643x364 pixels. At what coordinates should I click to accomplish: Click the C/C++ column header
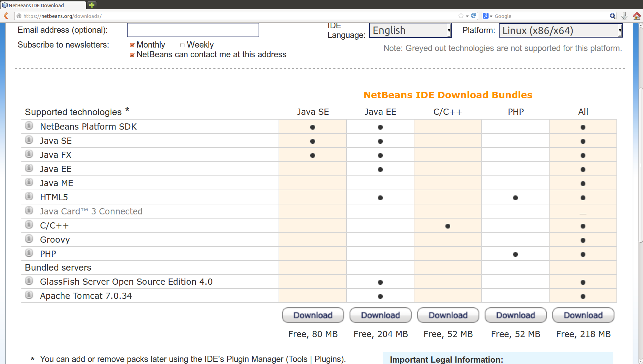448,112
